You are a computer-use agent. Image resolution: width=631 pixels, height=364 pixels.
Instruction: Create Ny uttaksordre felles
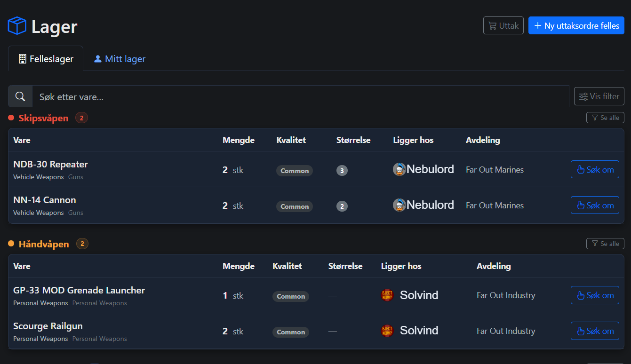click(x=576, y=25)
